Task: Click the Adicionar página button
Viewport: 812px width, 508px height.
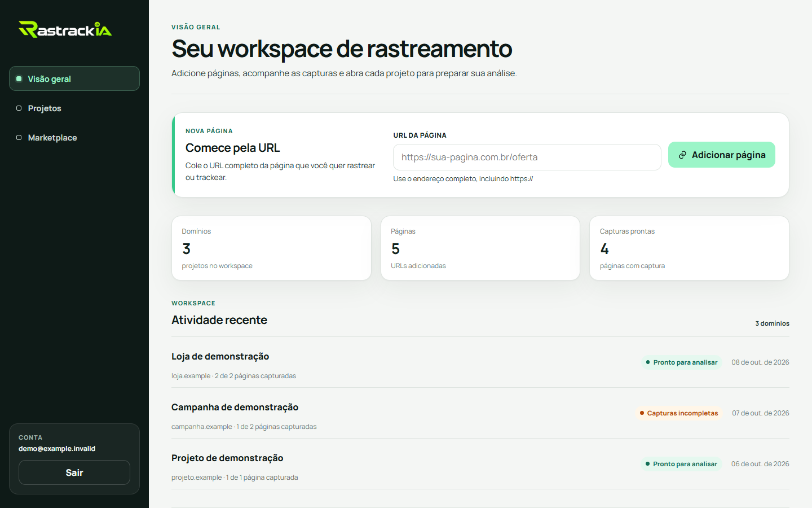Action: [x=722, y=155]
